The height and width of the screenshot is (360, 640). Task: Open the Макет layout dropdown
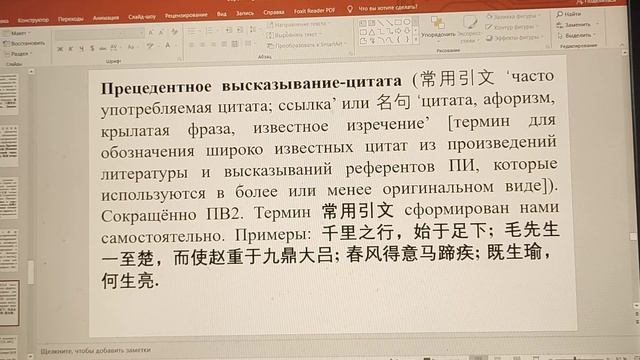pos(16,33)
